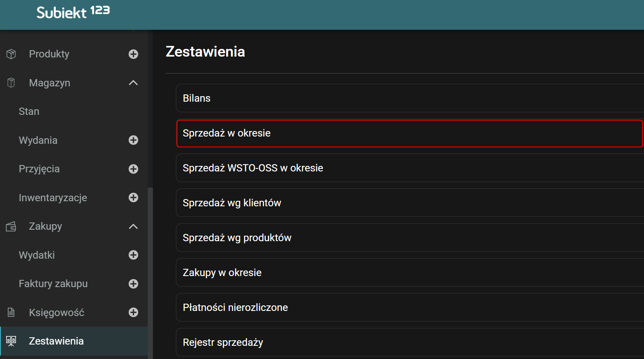This screenshot has height=359, width=644.
Task: Click the plus icon next to Przyjęcia
Action: pos(133,169)
